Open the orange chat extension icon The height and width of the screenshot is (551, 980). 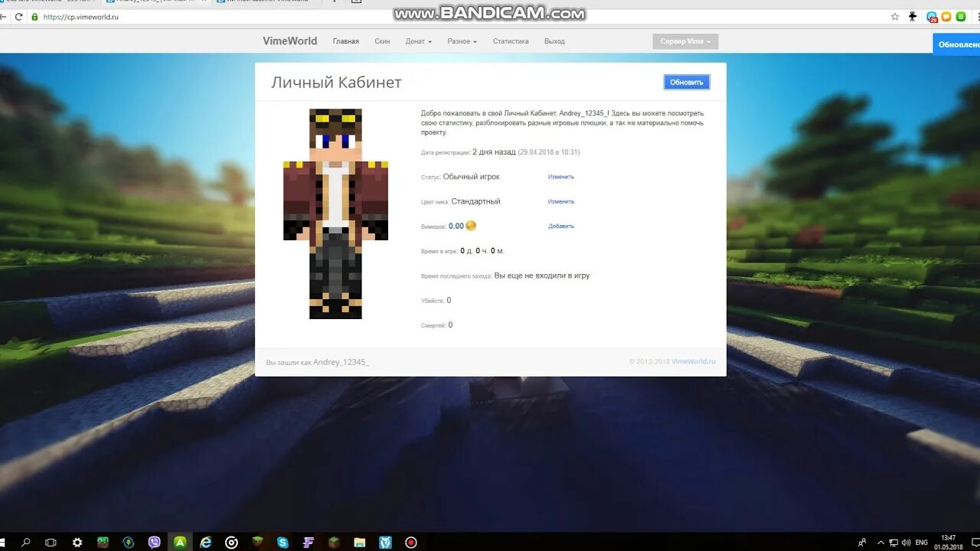(x=946, y=17)
